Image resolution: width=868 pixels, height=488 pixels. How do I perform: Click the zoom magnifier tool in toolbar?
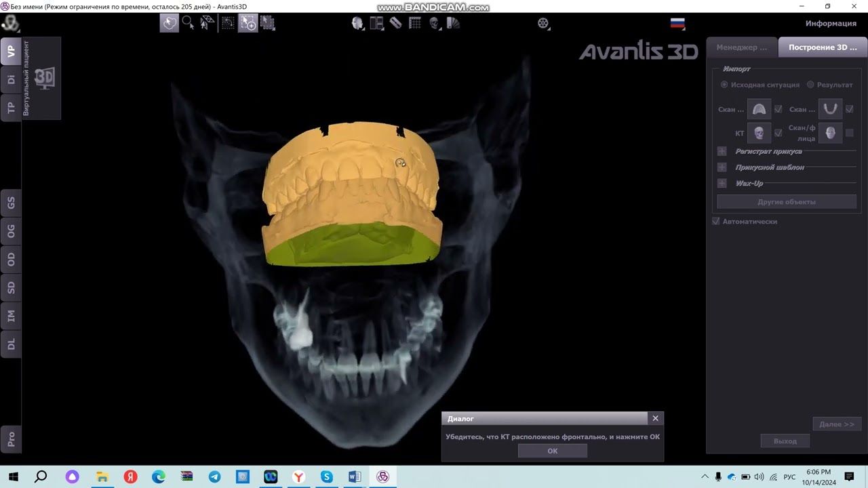(x=188, y=23)
